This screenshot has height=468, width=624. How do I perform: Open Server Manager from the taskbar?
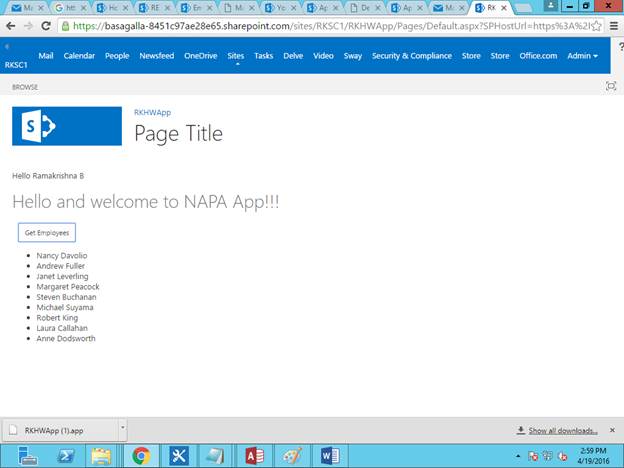(x=28, y=456)
